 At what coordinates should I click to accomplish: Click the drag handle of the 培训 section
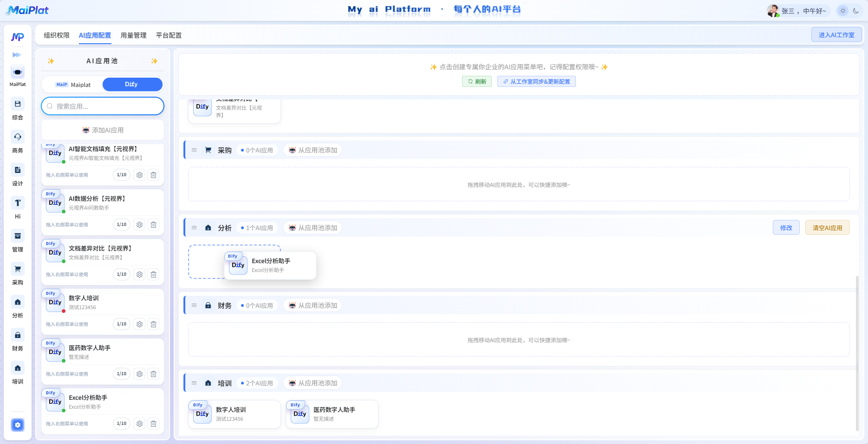[x=194, y=383]
